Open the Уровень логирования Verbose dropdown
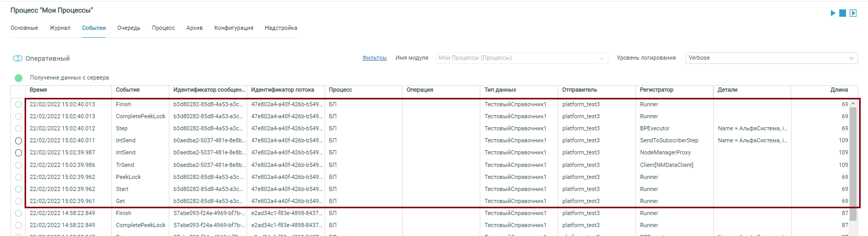Screen dimensions: 868x236 (771, 58)
